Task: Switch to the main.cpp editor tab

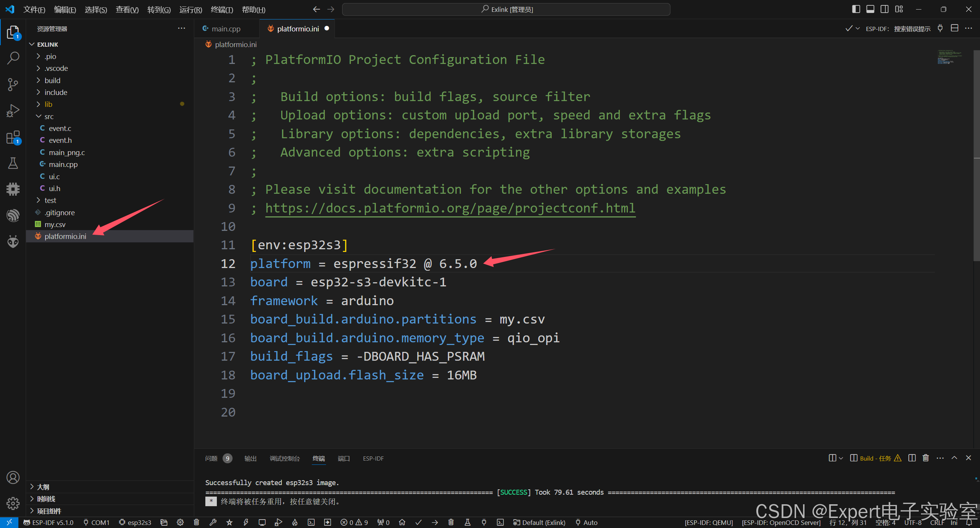Action: pyautogui.click(x=226, y=29)
